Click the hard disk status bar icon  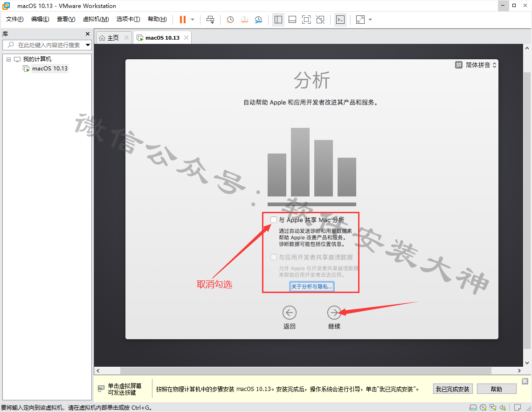tap(473, 407)
